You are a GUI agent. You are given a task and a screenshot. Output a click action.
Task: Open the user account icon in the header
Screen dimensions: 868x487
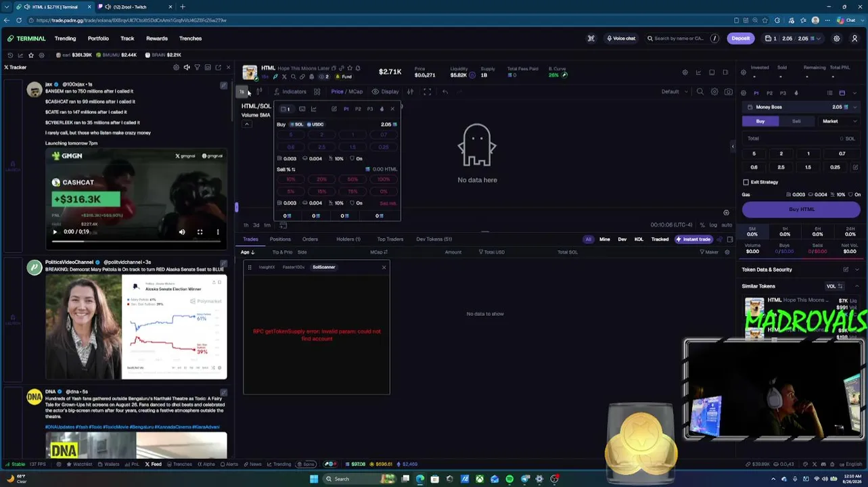(x=854, y=39)
